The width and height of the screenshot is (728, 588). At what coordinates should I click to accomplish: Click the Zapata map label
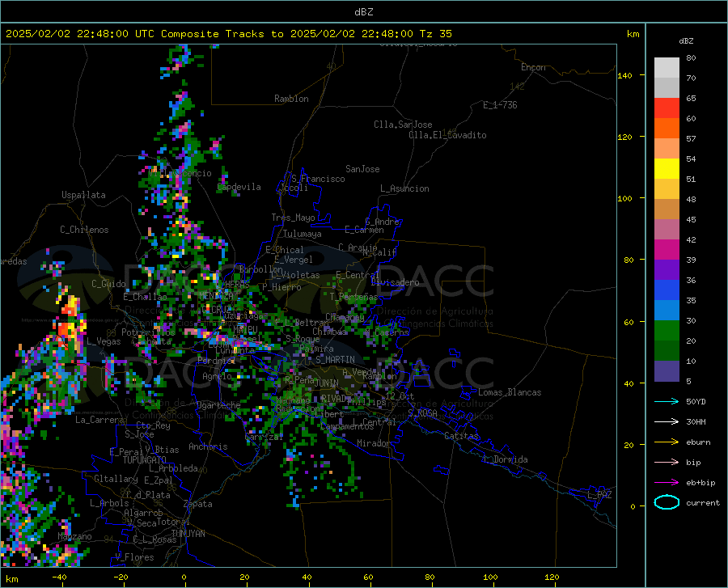pos(198,504)
